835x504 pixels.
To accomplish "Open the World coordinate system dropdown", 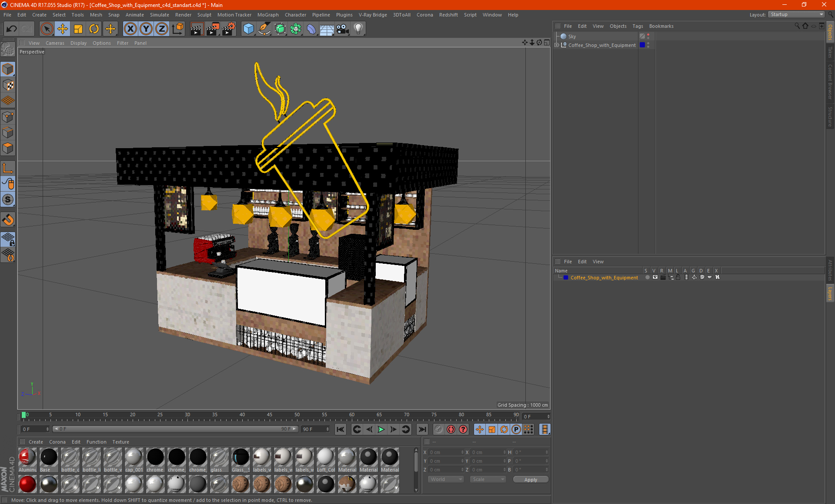I will point(446,479).
